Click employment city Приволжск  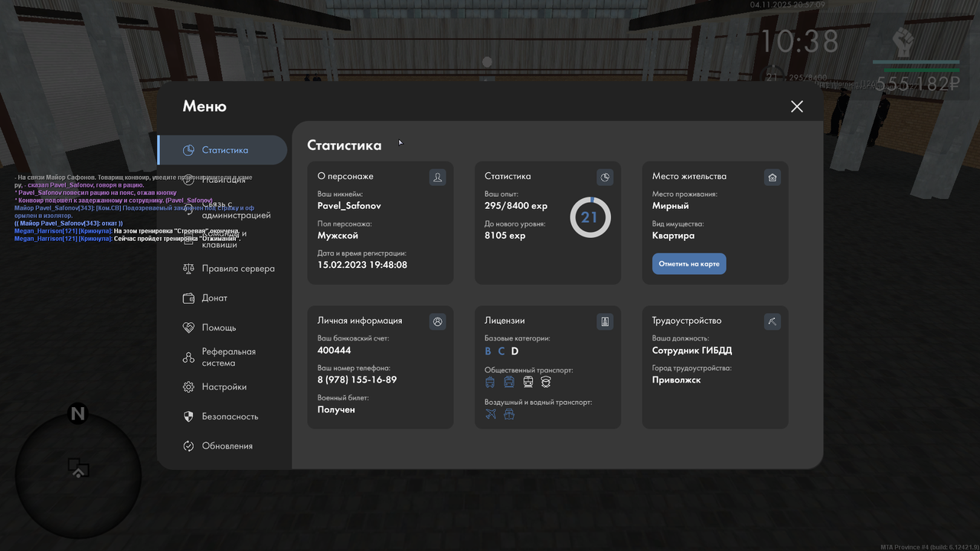coord(677,380)
